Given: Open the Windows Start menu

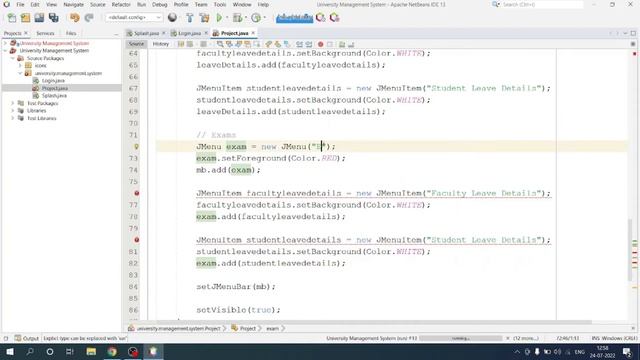Looking at the screenshot, I should (10, 351).
